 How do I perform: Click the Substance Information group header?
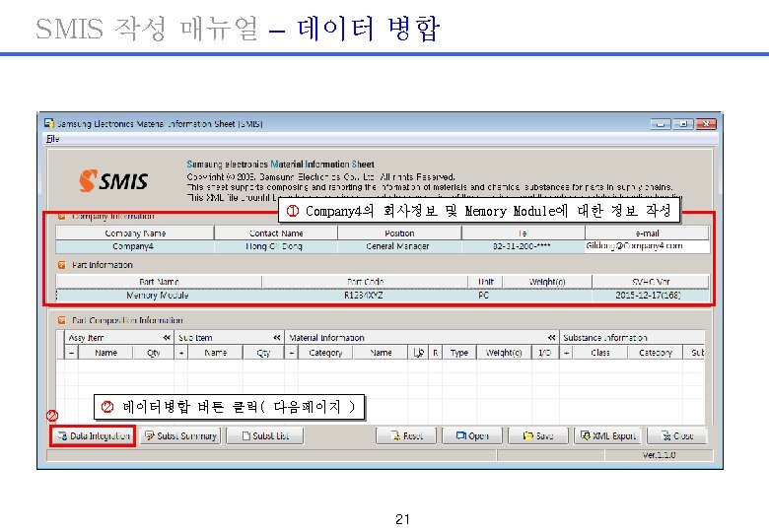pyautogui.click(x=632, y=338)
